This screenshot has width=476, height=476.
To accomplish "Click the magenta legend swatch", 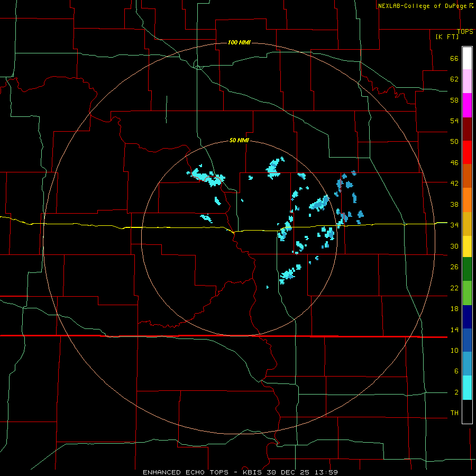I will point(467,105).
